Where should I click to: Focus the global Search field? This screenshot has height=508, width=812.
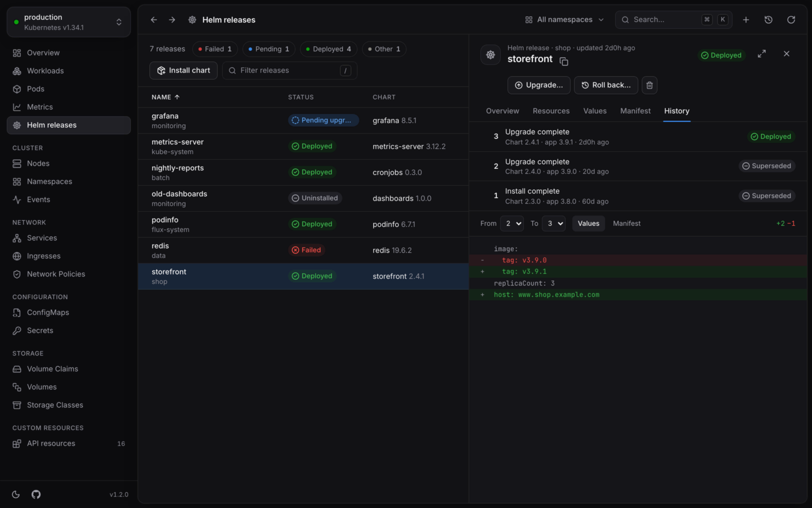pos(674,20)
